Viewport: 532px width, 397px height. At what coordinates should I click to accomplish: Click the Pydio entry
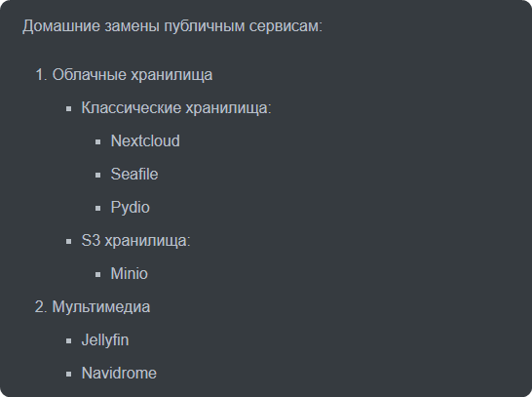(131, 208)
